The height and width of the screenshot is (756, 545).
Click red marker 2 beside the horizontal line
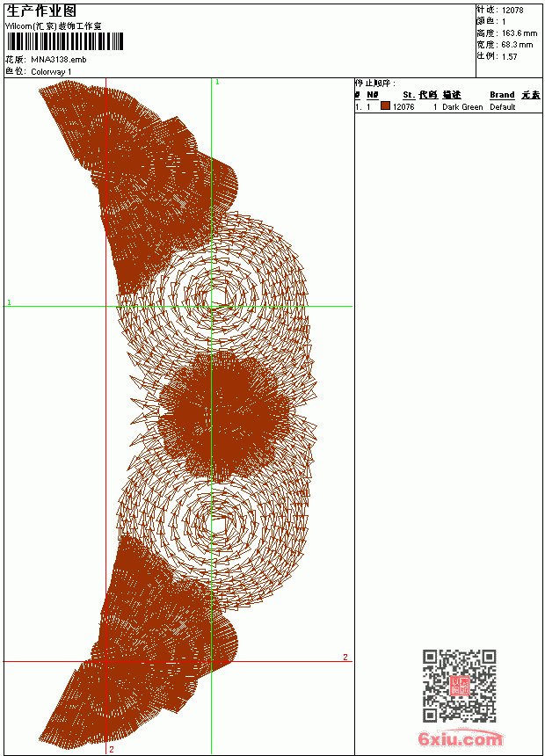tap(345, 657)
